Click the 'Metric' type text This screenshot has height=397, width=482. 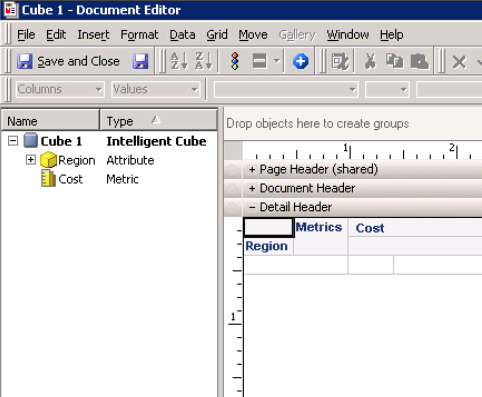[x=122, y=179]
